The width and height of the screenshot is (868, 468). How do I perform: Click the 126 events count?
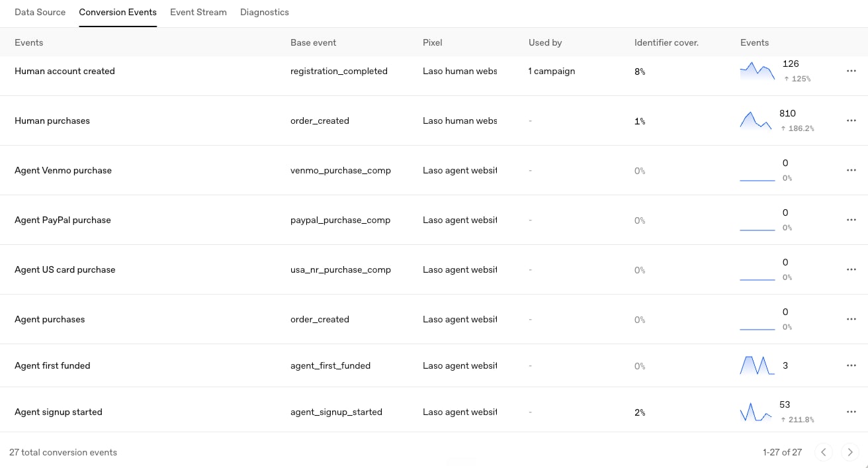(x=791, y=64)
